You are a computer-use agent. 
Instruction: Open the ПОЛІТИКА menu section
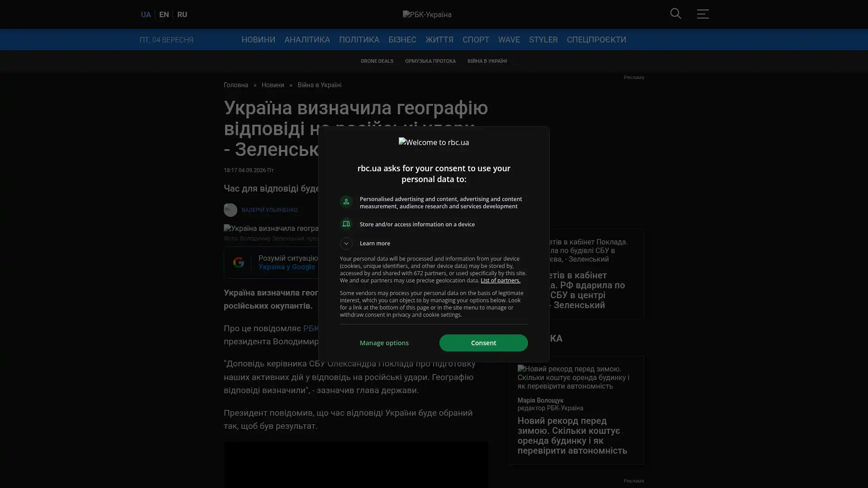(x=359, y=40)
